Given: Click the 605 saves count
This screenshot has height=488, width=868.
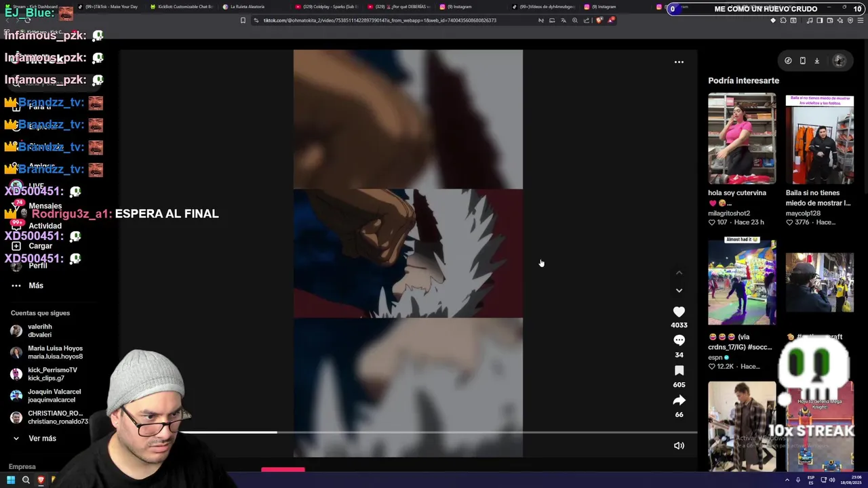Looking at the screenshot, I should [679, 385].
